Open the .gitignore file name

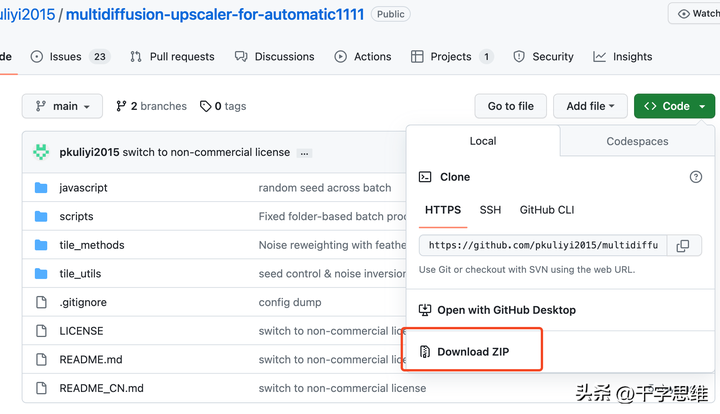click(83, 302)
